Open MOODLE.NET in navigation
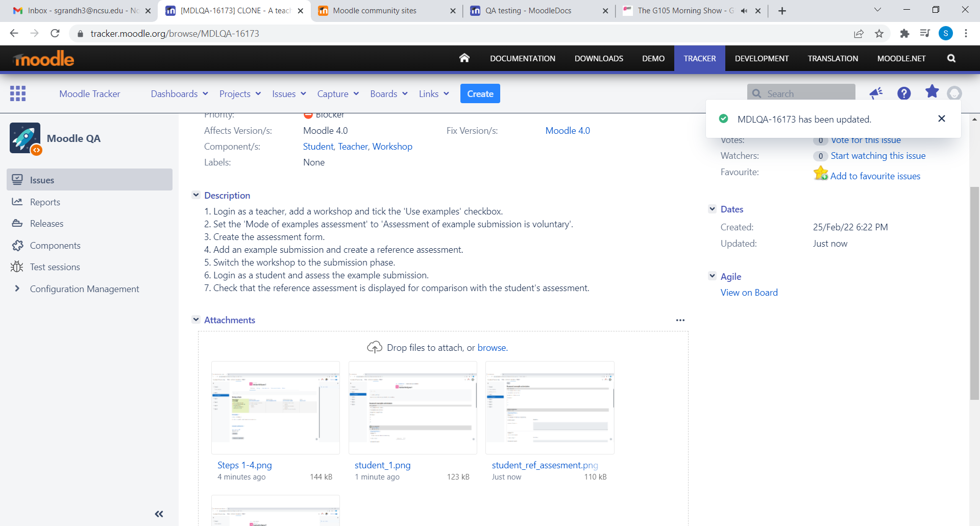 click(x=901, y=58)
